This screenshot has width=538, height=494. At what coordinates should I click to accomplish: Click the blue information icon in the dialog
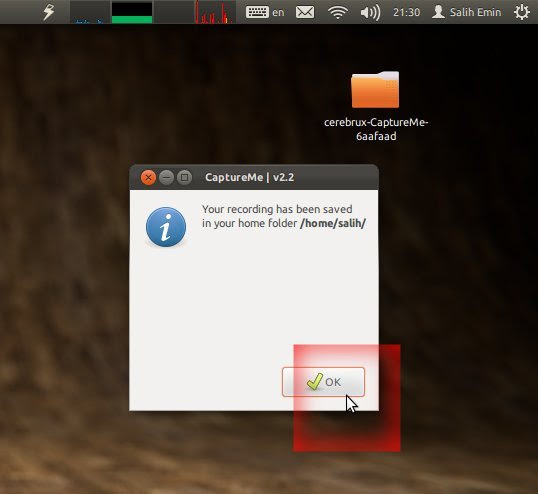click(166, 227)
